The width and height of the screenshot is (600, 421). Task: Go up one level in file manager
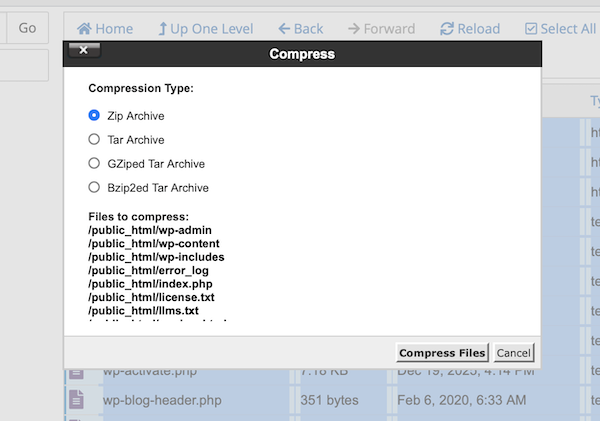(159, 29)
